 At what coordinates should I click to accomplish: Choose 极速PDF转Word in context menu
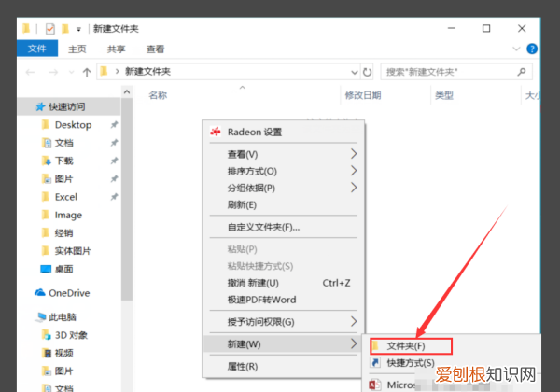click(x=283, y=300)
